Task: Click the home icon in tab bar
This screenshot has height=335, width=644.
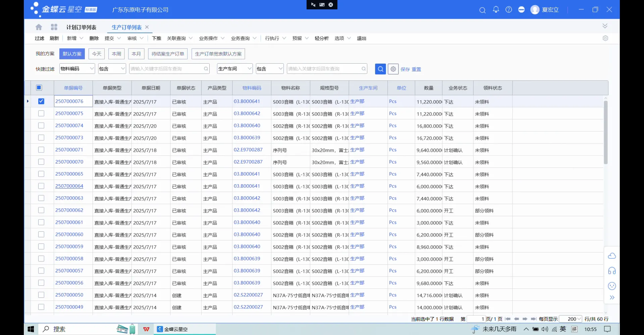Action: click(39, 27)
